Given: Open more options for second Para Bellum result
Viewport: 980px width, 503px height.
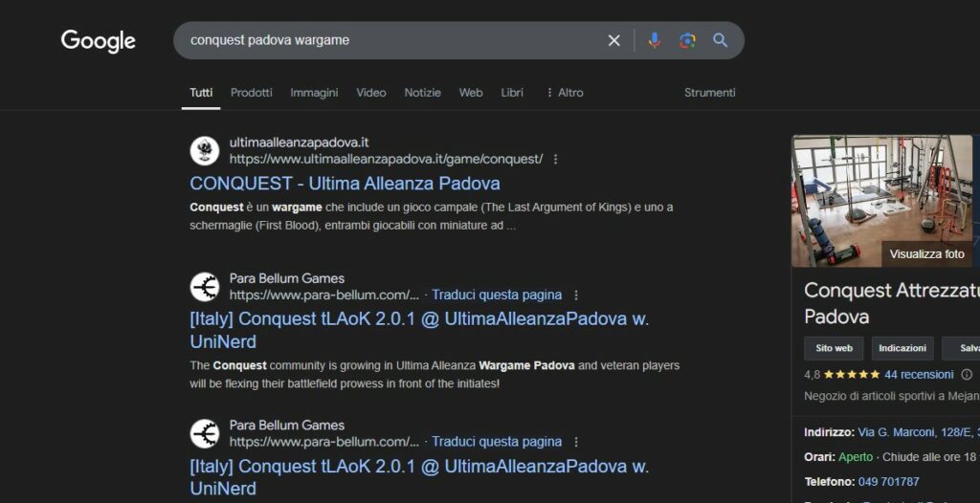Looking at the screenshot, I should [575, 442].
